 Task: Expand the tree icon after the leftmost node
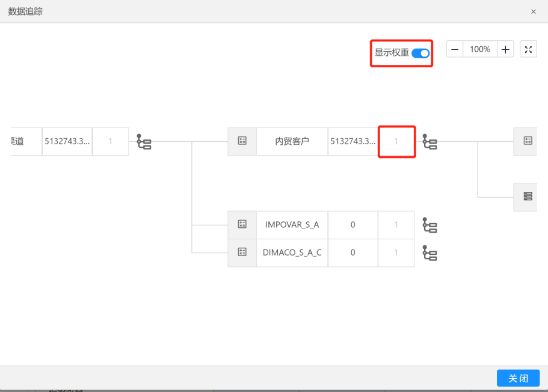[144, 142]
